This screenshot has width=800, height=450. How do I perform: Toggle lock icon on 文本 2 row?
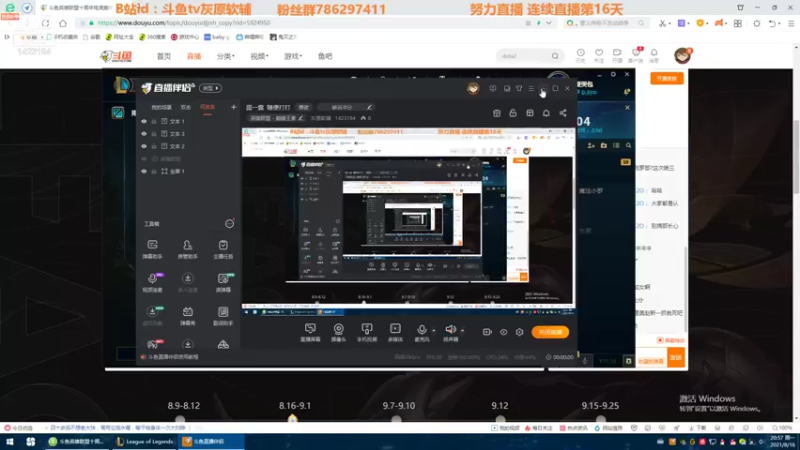[154, 146]
